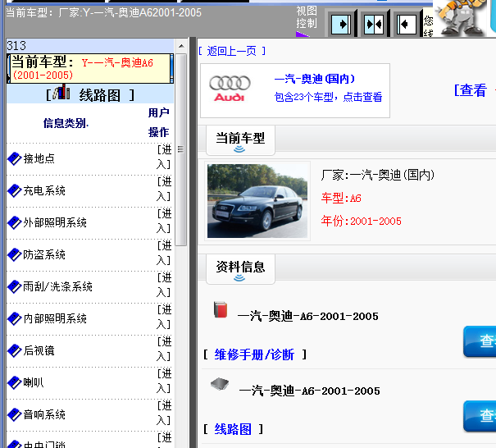
Task: Click the blue button beside 线路图 entry
Action: pyautogui.click(x=480, y=416)
